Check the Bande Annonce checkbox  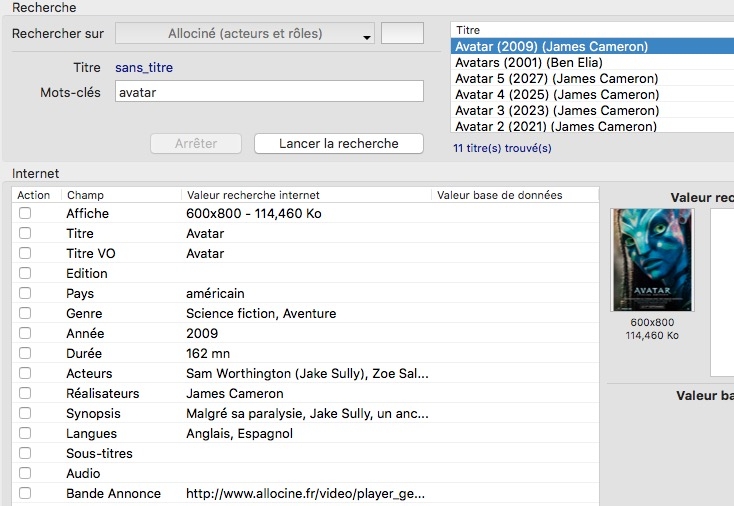[x=25, y=493]
